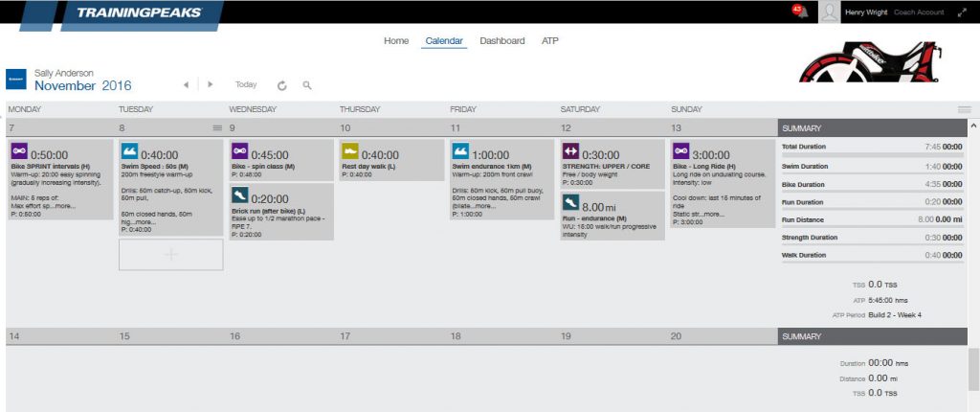
Task: Open Tuesday 8 day options menu
Action: [217, 127]
